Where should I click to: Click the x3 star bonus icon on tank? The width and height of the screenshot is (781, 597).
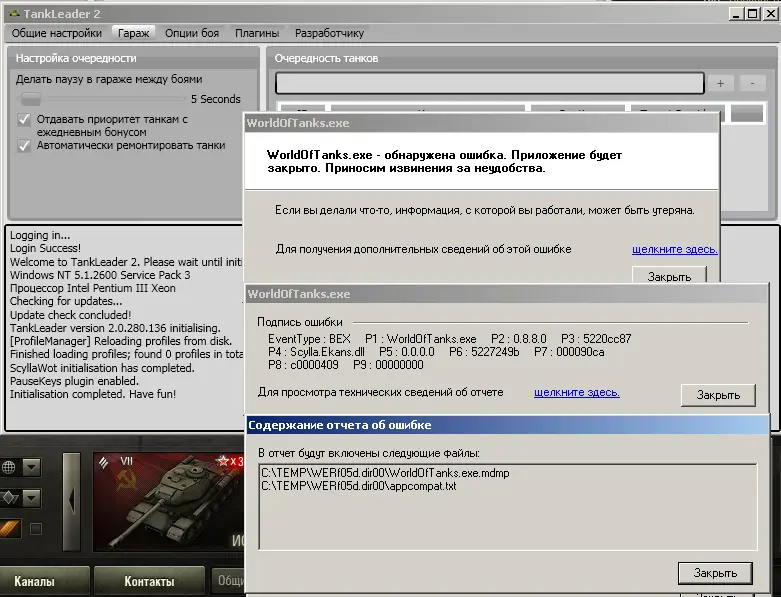[x=229, y=461]
